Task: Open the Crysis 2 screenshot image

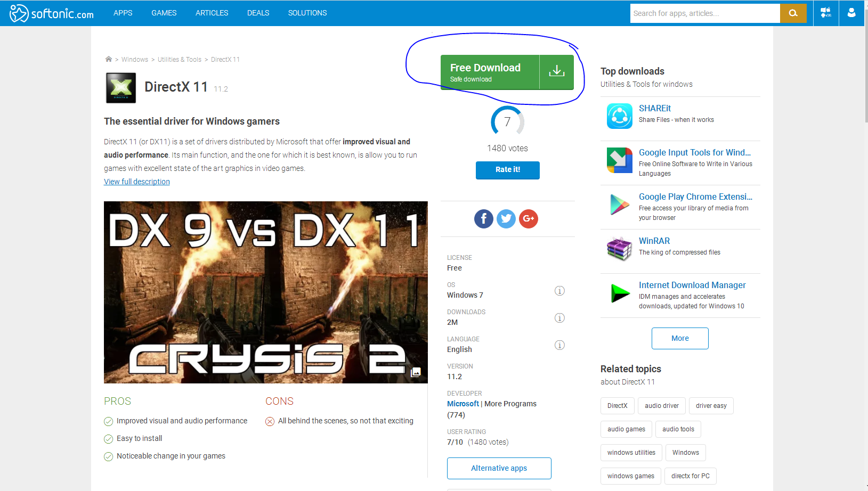Action: [x=266, y=292]
